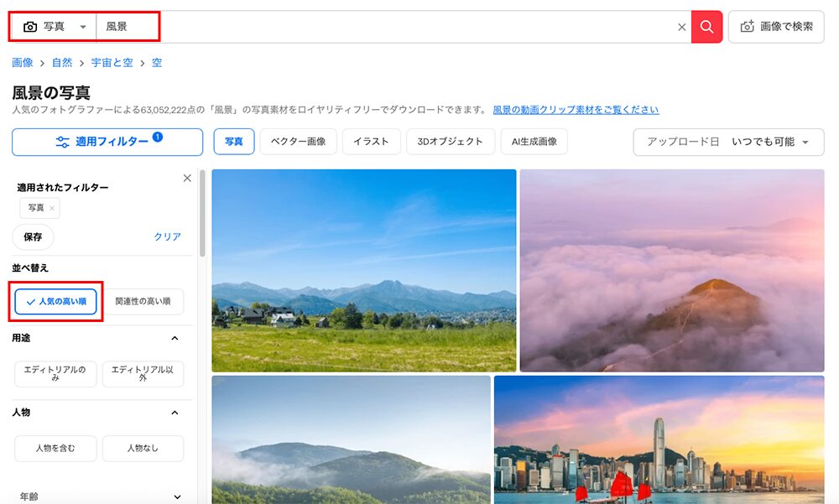839x504 pixels.
Task: Collapse the 用途 section
Action: click(x=175, y=338)
